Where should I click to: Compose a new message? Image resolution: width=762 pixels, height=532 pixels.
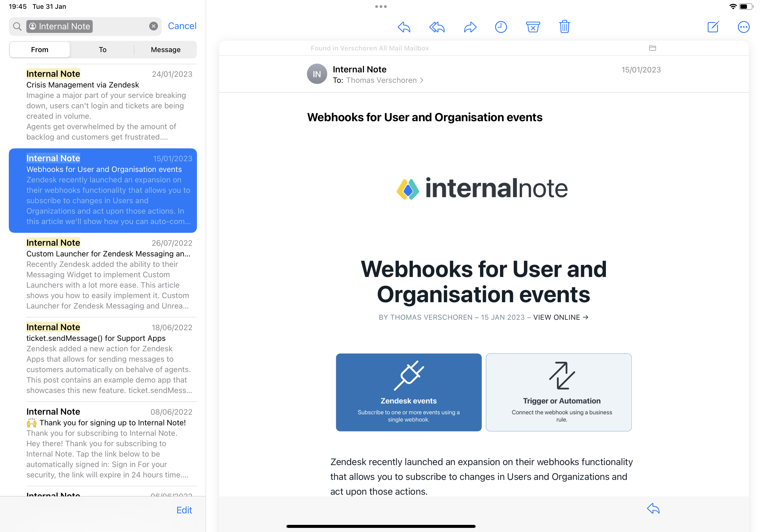[x=713, y=27]
